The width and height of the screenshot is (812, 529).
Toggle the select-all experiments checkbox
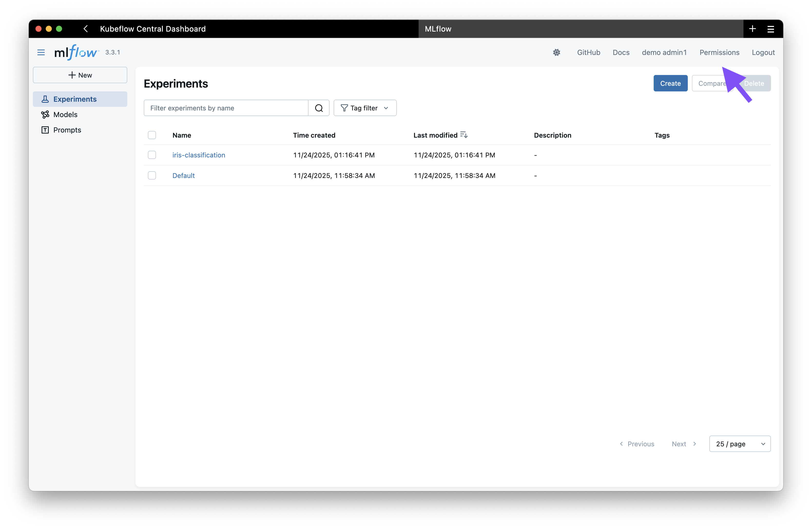152,135
